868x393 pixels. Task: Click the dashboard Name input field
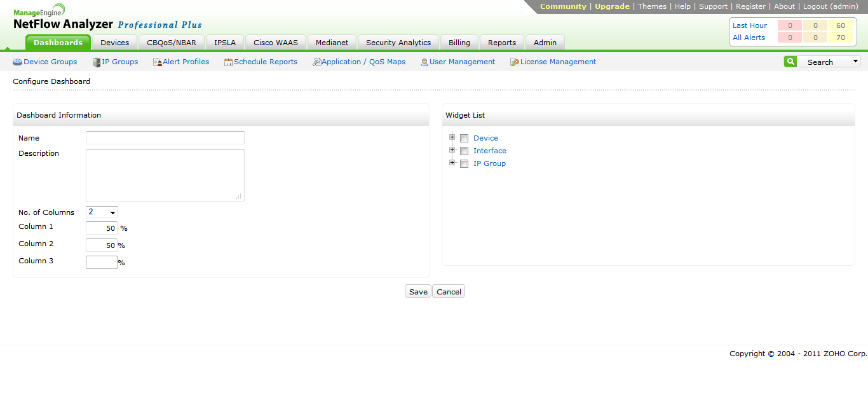(165, 137)
